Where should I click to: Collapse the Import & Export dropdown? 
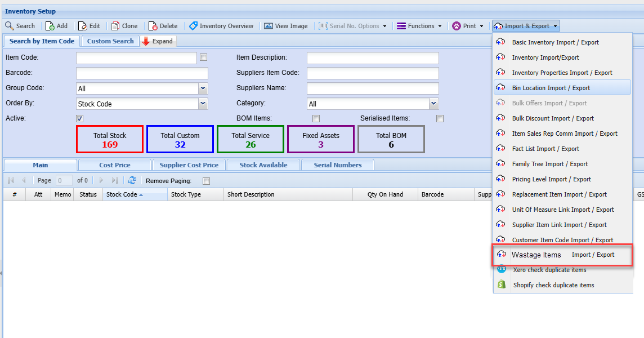click(x=526, y=26)
